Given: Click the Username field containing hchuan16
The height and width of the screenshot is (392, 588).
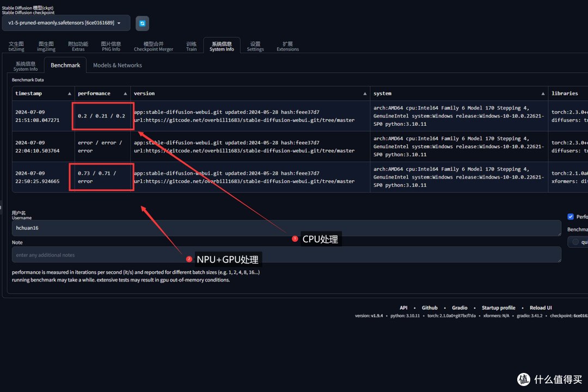Looking at the screenshot, I should [286, 228].
